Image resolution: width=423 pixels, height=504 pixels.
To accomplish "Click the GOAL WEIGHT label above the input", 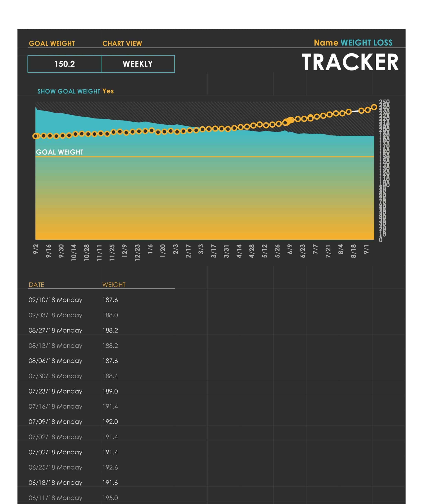I will [x=52, y=43].
